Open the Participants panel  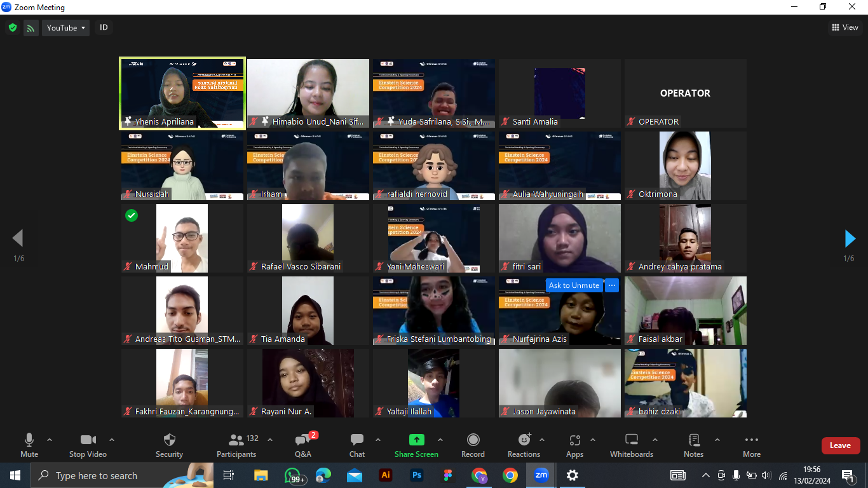[x=236, y=445]
